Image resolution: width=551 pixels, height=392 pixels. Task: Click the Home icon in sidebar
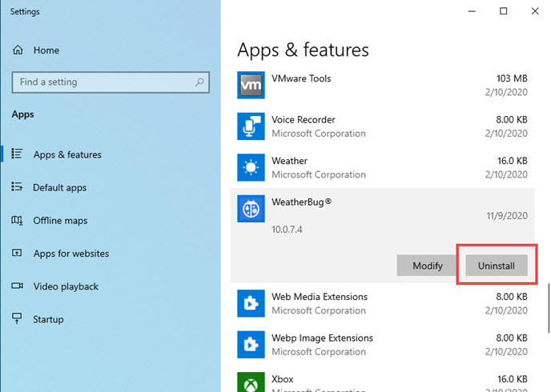click(18, 50)
